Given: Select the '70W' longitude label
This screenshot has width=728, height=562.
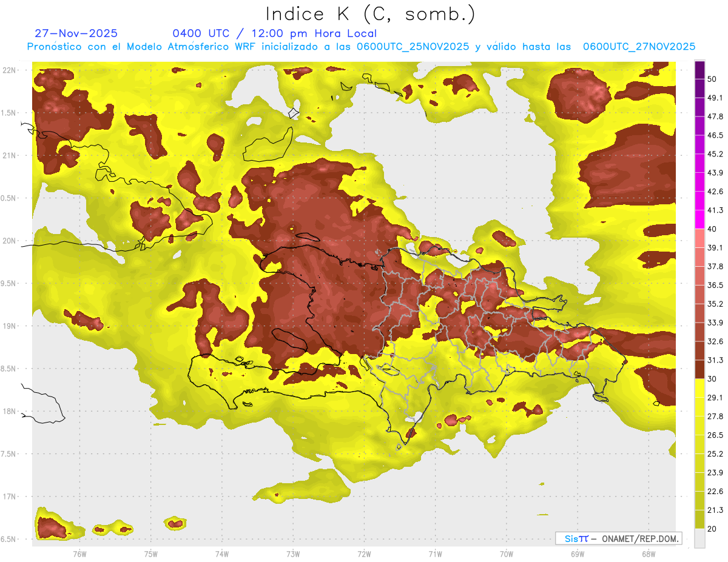Looking at the screenshot, I should 506,554.
